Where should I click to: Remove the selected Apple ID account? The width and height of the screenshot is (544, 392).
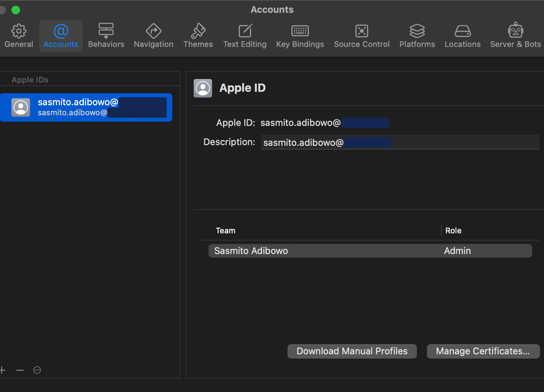pyautogui.click(x=20, y=370)
